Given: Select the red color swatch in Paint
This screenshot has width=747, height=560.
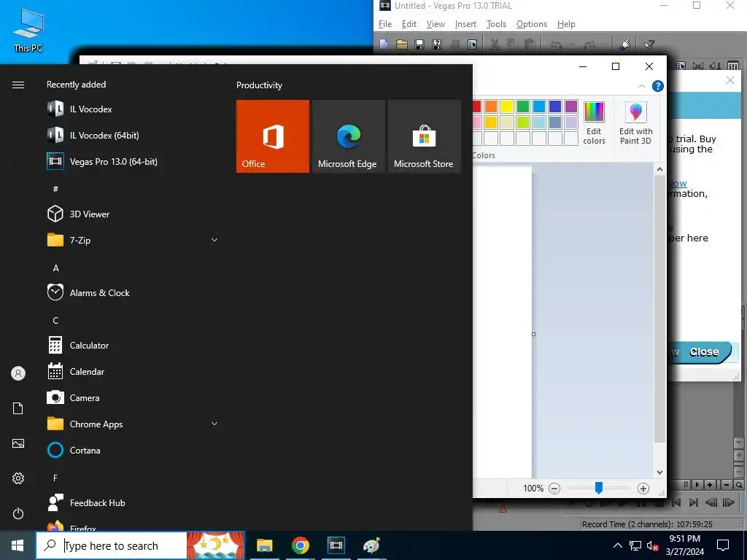Looking at the screenshot, I should 477,106.
